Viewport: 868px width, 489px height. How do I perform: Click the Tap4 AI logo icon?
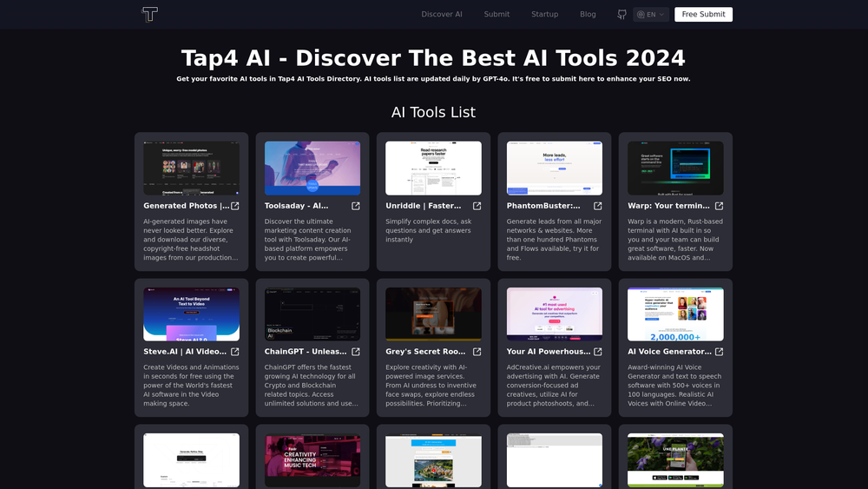pos(149,14)
